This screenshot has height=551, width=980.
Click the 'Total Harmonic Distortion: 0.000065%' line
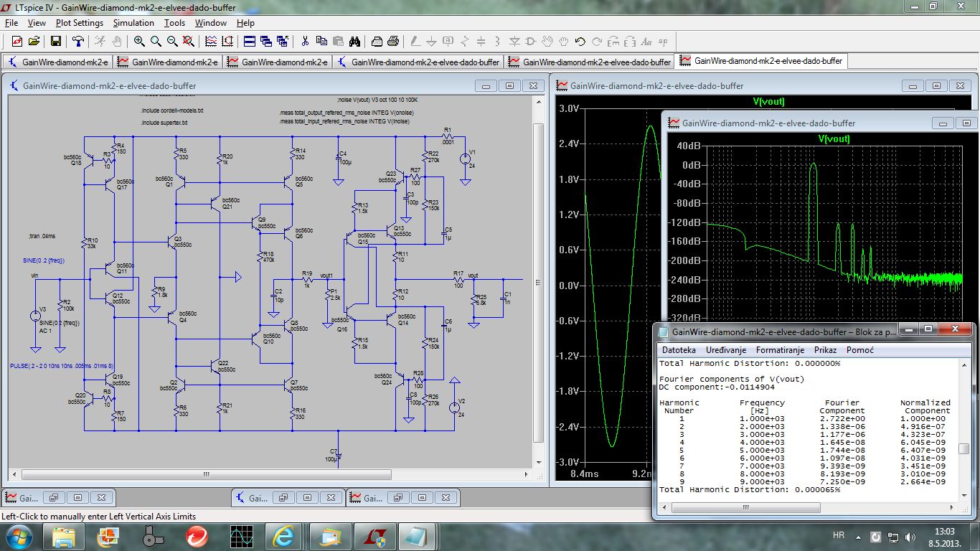(750, 489)
